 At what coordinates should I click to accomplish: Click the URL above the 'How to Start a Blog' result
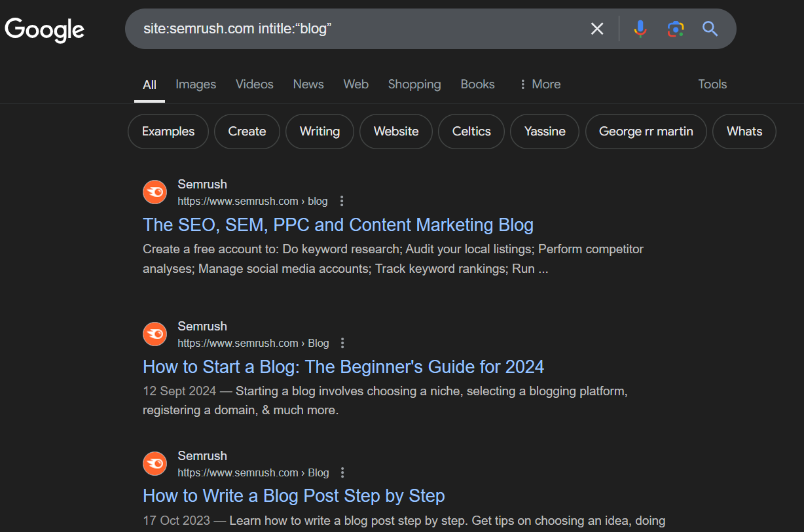(x=253, y=344)
